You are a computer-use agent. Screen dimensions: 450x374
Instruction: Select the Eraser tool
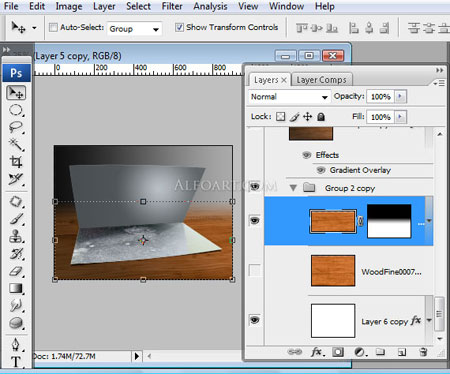tap(16, 271)
